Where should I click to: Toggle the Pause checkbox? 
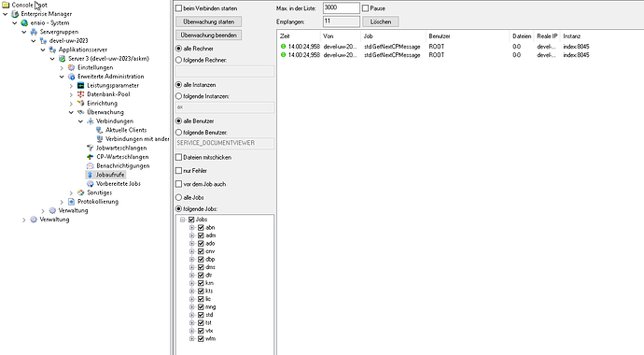click(366, 8)
